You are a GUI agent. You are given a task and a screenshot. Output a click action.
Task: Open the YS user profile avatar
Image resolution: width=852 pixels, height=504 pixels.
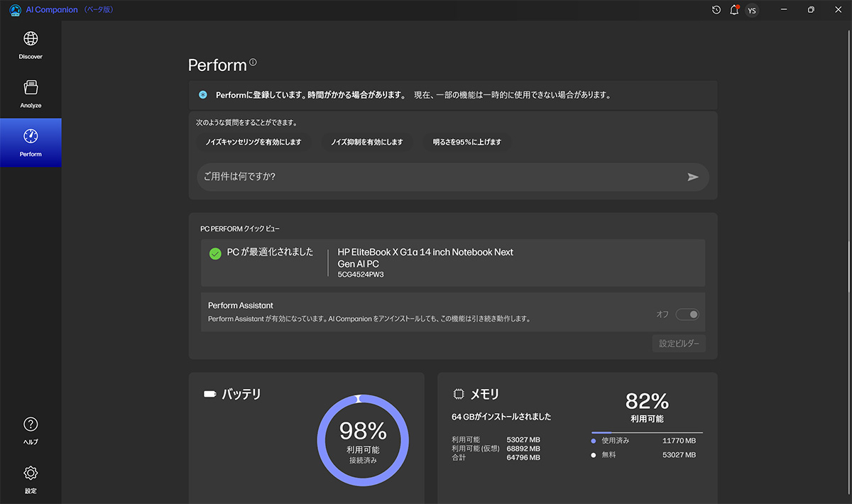click(752, 11)
